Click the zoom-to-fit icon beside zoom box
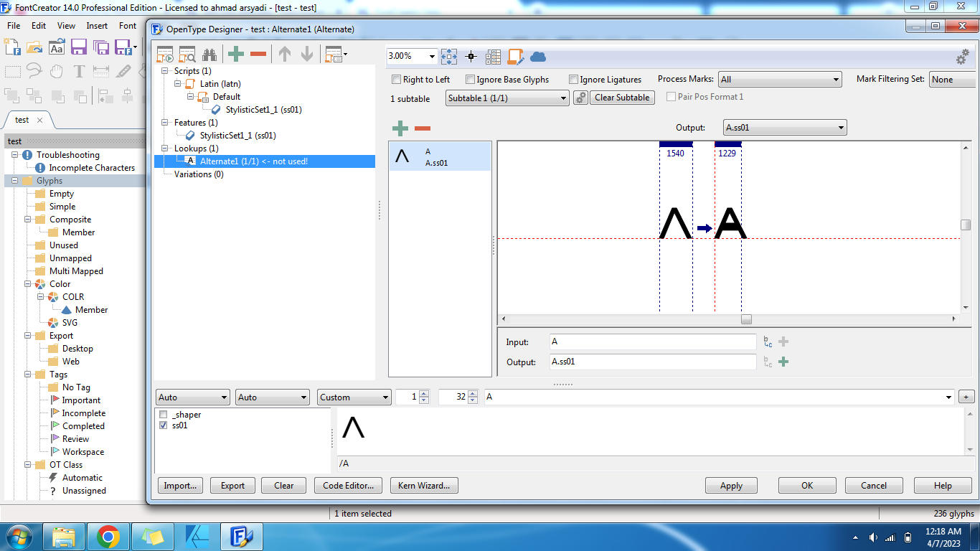The image size is (980, 551). (x=449, y=57)
